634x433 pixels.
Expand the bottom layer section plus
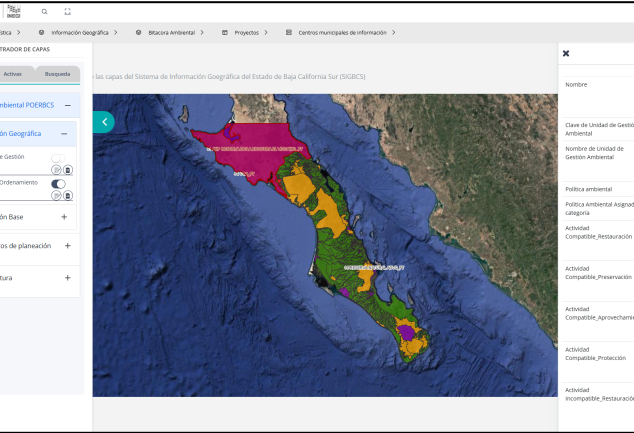click(68, 278)
